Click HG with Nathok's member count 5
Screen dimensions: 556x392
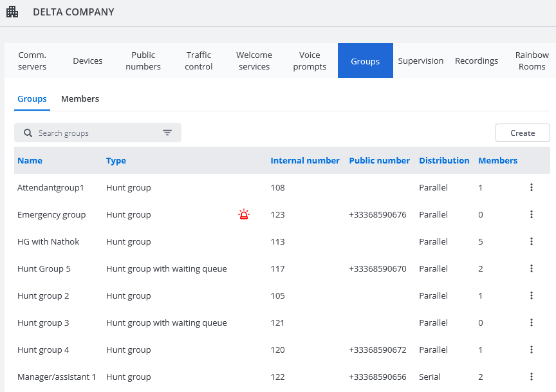pos(481,241)
